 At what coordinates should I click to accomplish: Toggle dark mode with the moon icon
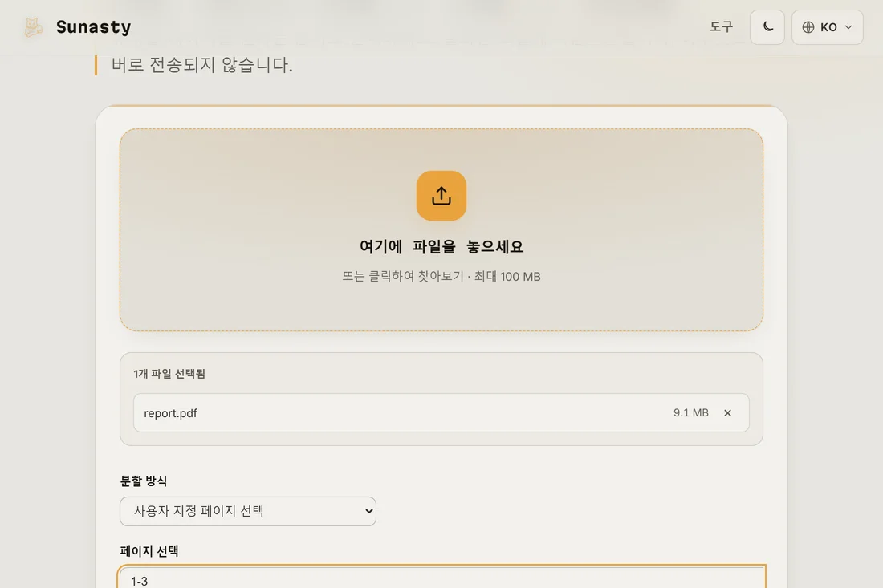[x=767, y=27]
